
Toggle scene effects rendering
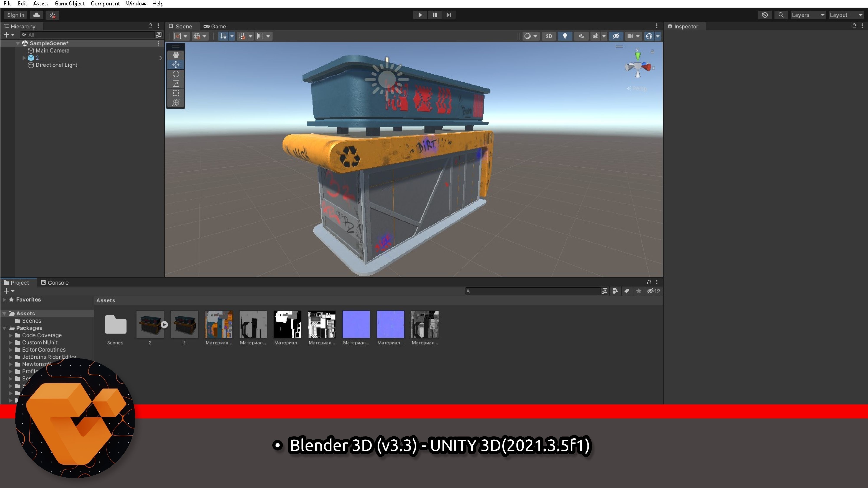coord(595,36)
